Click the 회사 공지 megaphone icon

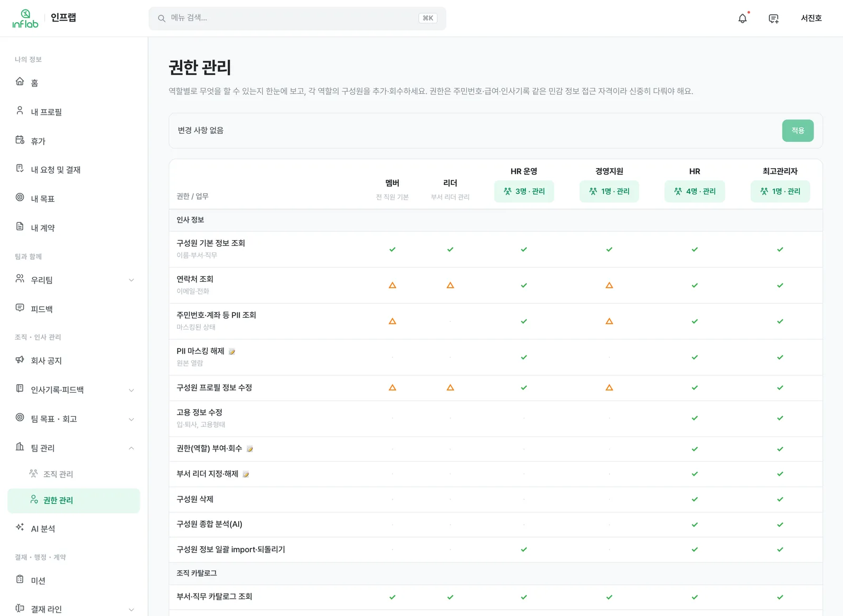point(20,359)
